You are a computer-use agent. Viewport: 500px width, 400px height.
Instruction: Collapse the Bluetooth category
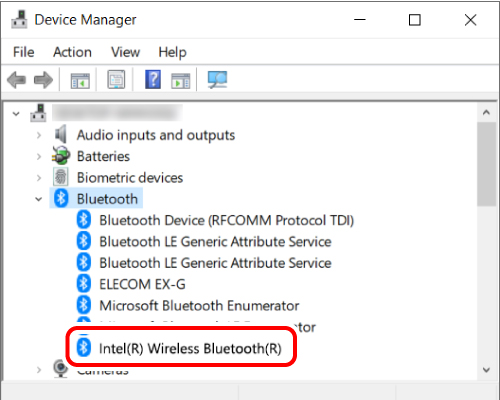(x=39, y=199)
